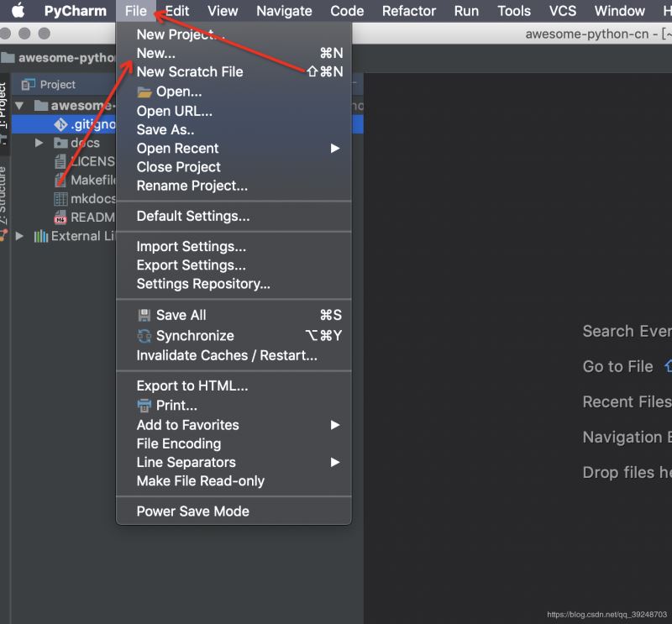672x624 pixels.
Task: Collapse the awesome-python project root node
Action: pyautogui.click(x=19, y=106)
